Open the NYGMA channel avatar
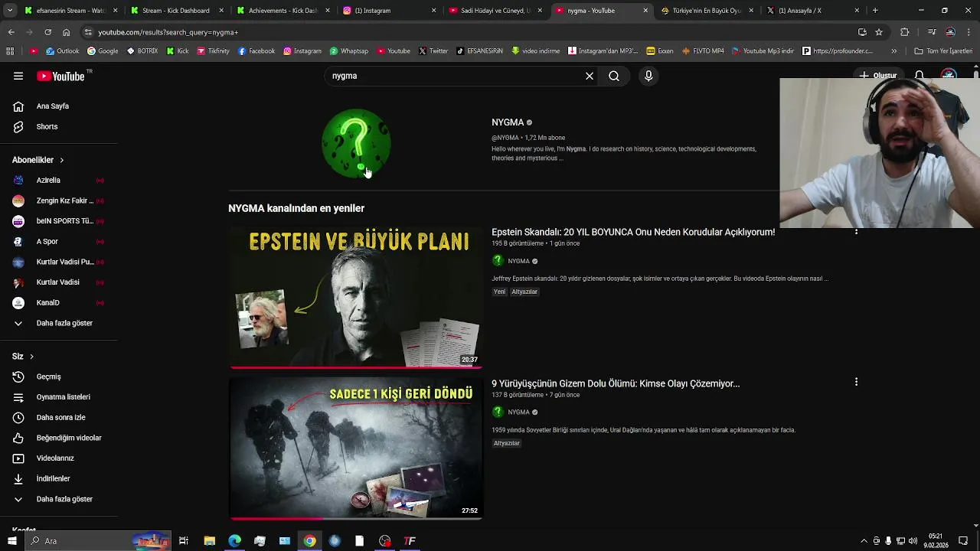This screenshot has width=980, height=551. pos(356,144)
